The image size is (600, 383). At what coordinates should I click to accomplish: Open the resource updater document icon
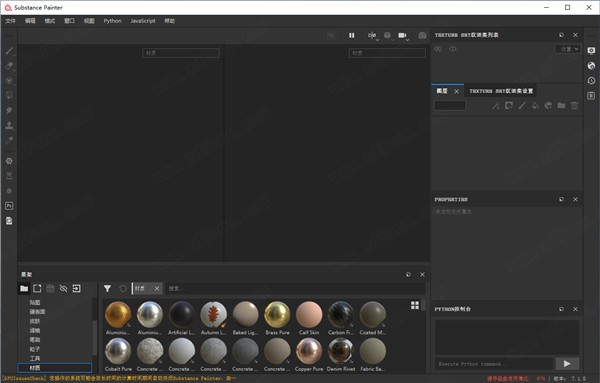coord(10,221)
